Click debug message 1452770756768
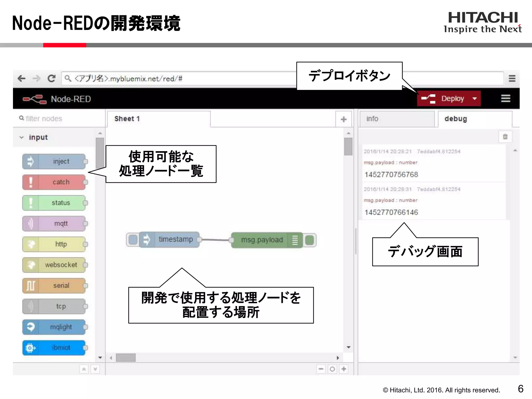The image size is (532, 399). (391, 175)
